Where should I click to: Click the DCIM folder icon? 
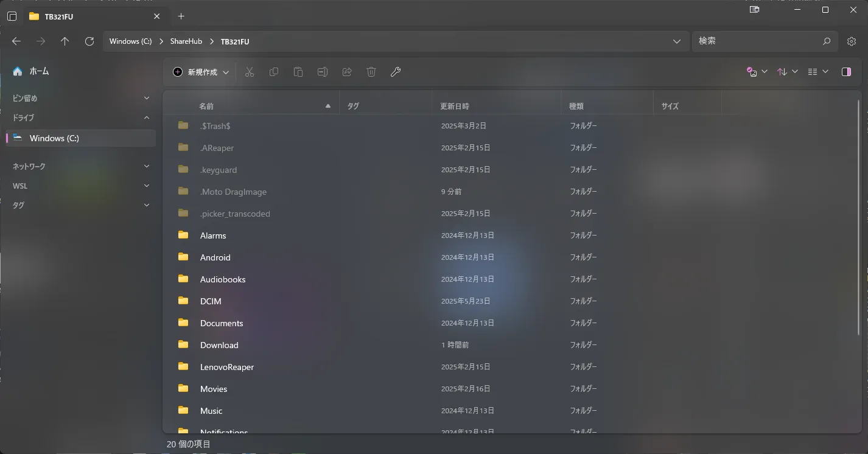click(183, 301)
